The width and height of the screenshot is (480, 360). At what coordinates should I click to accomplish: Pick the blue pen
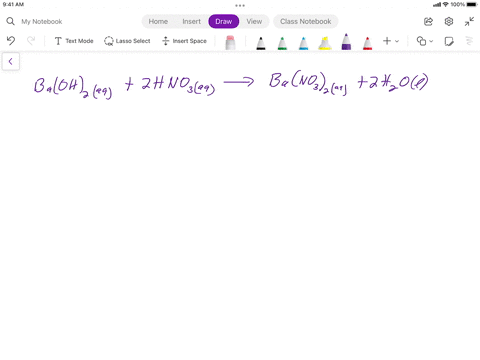[x=304, y=43]
